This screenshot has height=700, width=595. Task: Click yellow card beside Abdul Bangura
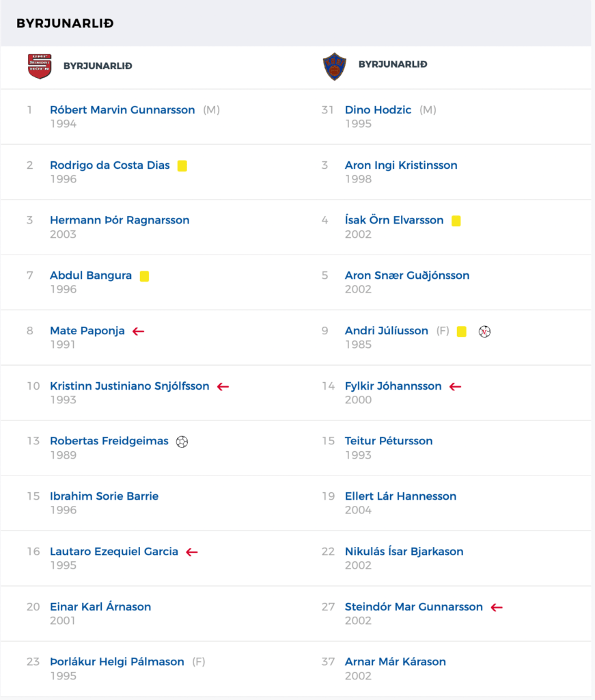coord(144,276)
